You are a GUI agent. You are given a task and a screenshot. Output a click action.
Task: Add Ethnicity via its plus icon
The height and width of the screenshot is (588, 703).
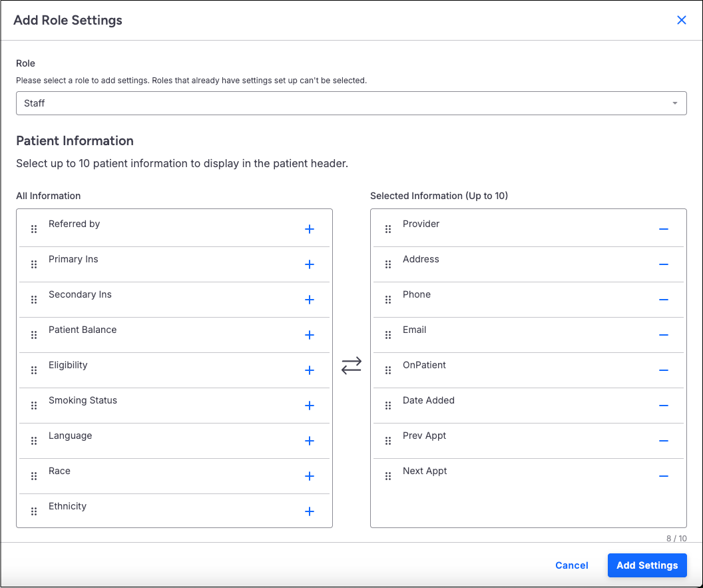310,511
